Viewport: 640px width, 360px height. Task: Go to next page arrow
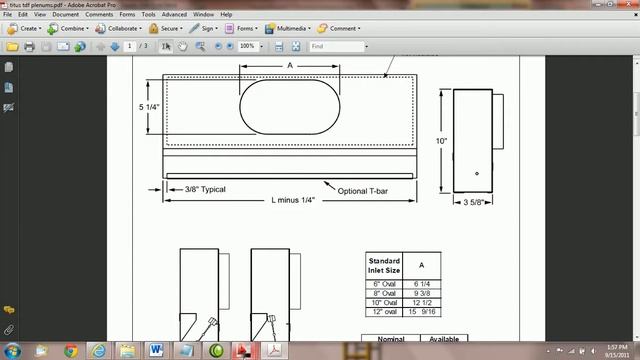point(115,47)
